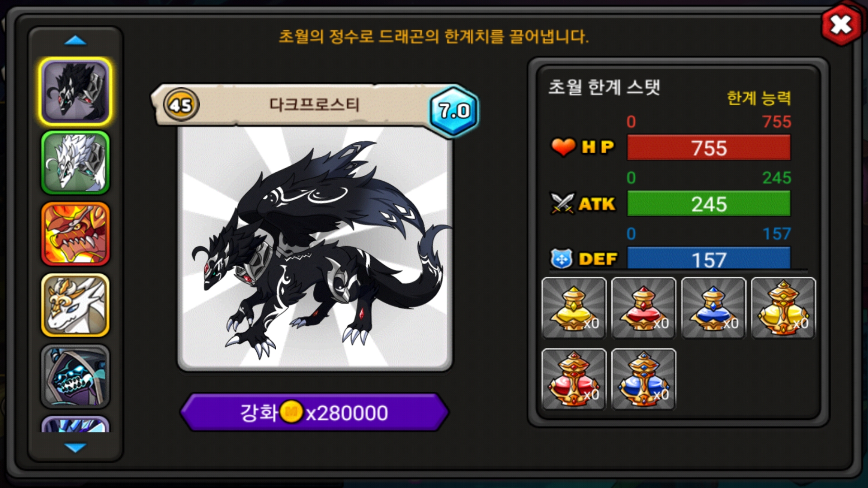
Task: Use the large red essence potion
Action: [x=574, y=379]
